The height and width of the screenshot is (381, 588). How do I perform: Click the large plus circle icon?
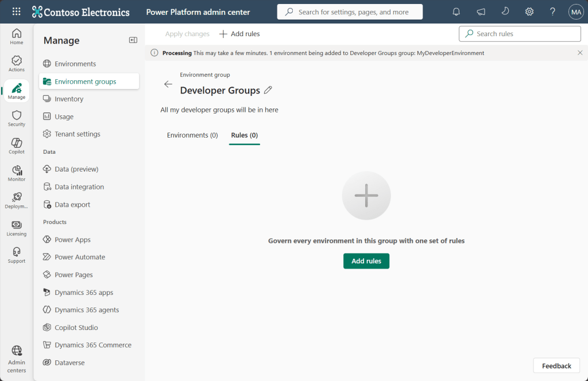[x=366, y=196]
